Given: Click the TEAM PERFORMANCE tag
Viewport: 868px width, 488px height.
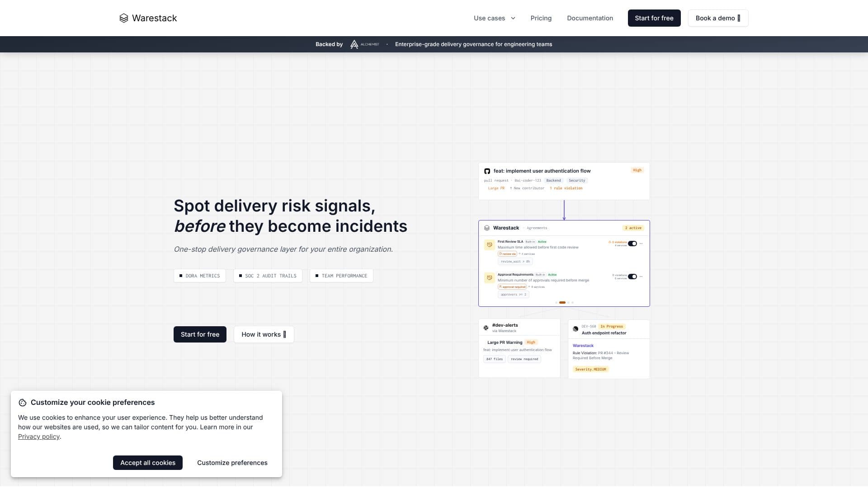Looking at the screenshot, I should point(341,276).
